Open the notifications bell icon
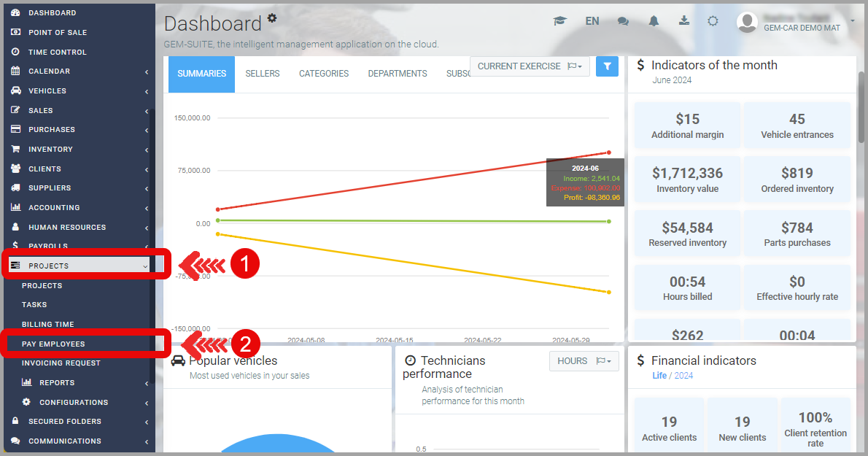The width and height of the screenshot is (868, 456). click(x=654, y=21)
